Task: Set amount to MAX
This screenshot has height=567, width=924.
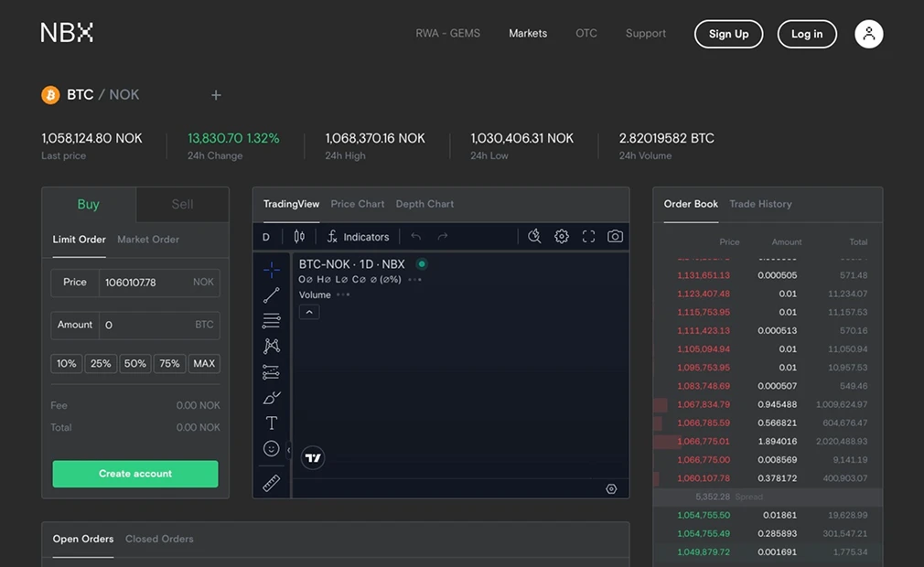Action: [204, 363]
